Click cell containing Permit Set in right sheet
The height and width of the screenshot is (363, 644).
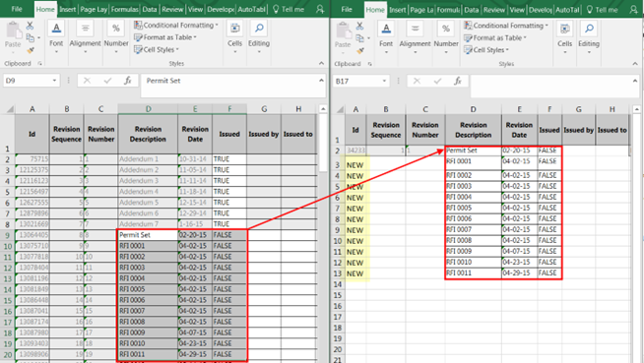tap(473, 151)
